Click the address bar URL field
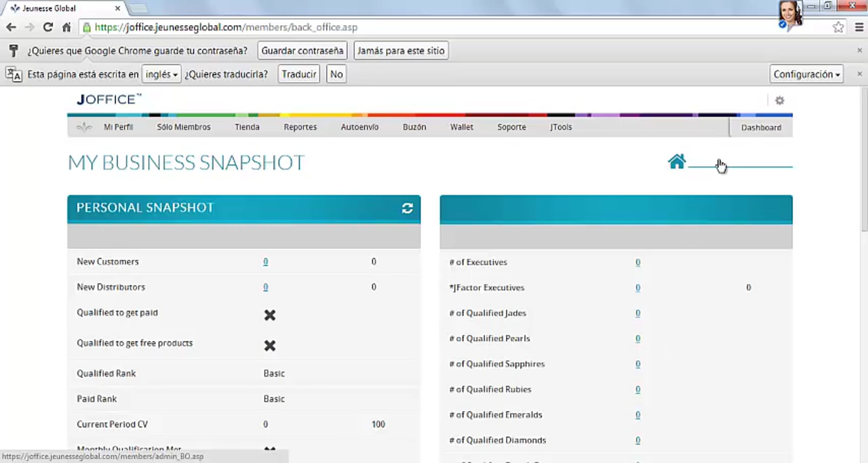The width and height of the screenshot is (868, 463). [x=434, y=27]
